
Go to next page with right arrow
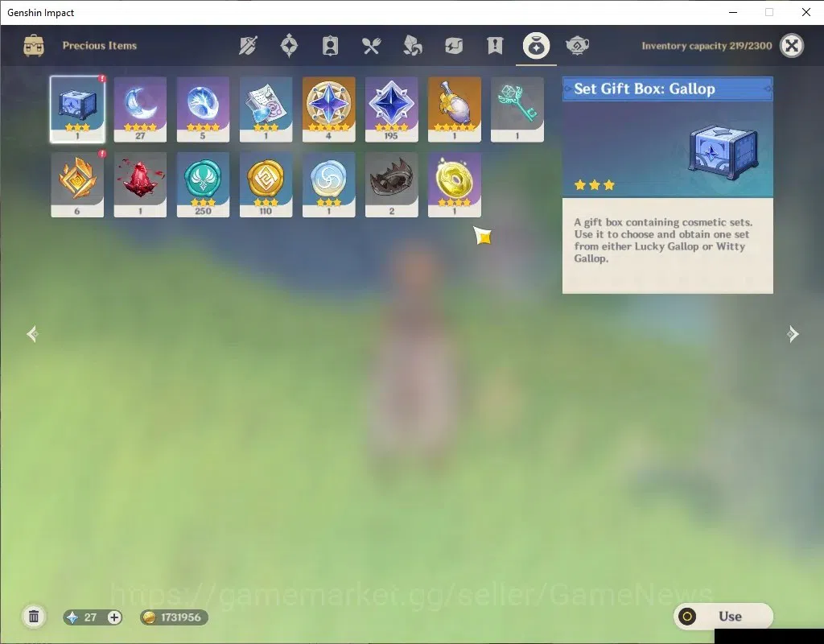pyautogui.click(x=793, y=334)
